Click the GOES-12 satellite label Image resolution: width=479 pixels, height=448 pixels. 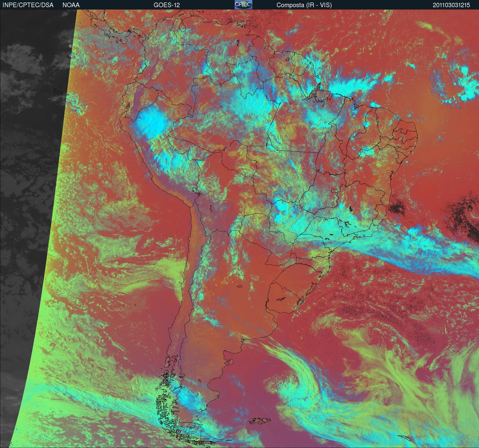coord(167,5)
